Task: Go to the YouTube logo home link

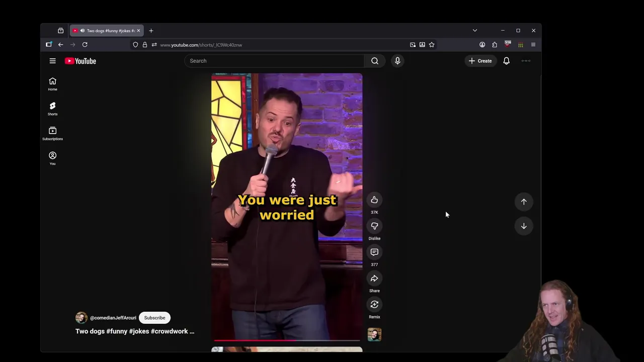Action: coord(80,61)
